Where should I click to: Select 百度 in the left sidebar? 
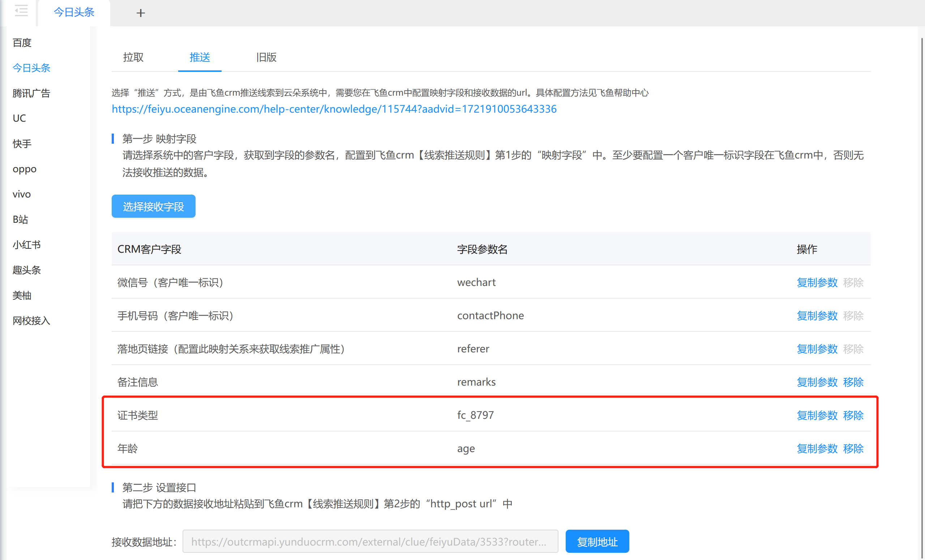(22, 43)
